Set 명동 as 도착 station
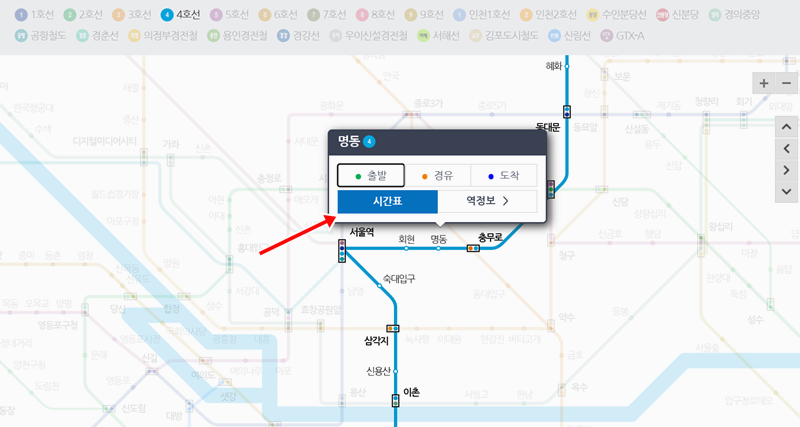This screenshot has width=800, height=427. click(x=504, y=175)
